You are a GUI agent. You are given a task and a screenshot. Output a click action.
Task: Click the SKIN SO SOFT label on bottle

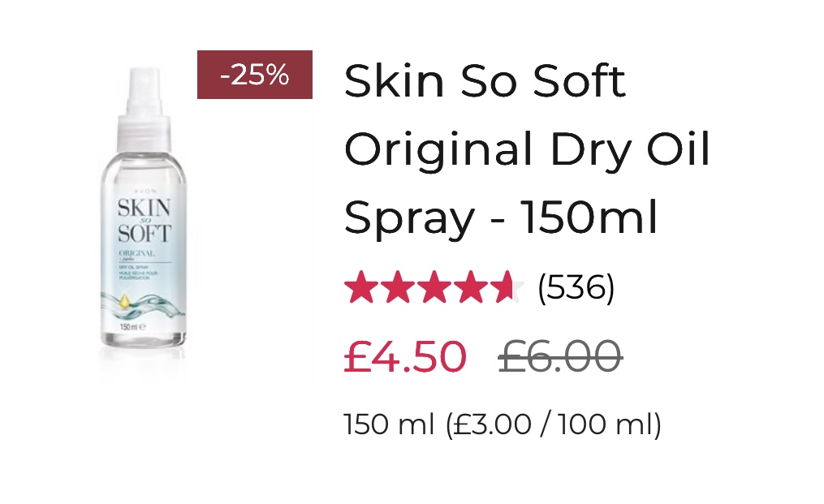pos(144,221)
